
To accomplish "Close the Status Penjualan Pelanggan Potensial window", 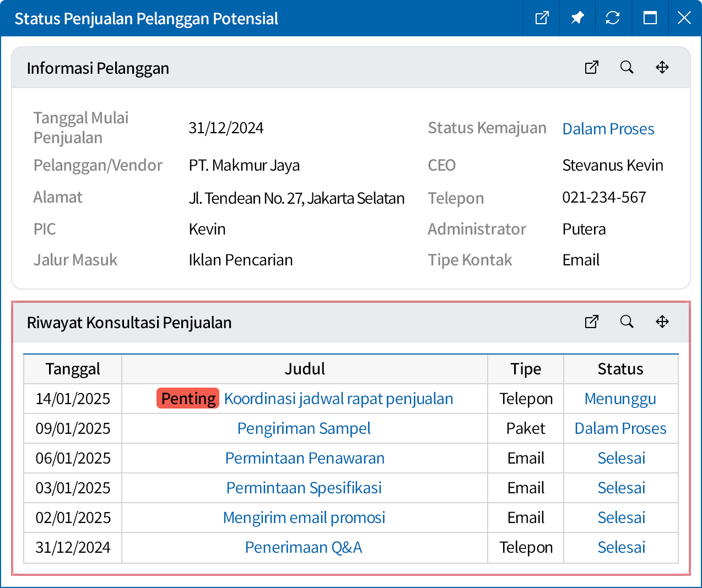I will [x=684, y=18].
